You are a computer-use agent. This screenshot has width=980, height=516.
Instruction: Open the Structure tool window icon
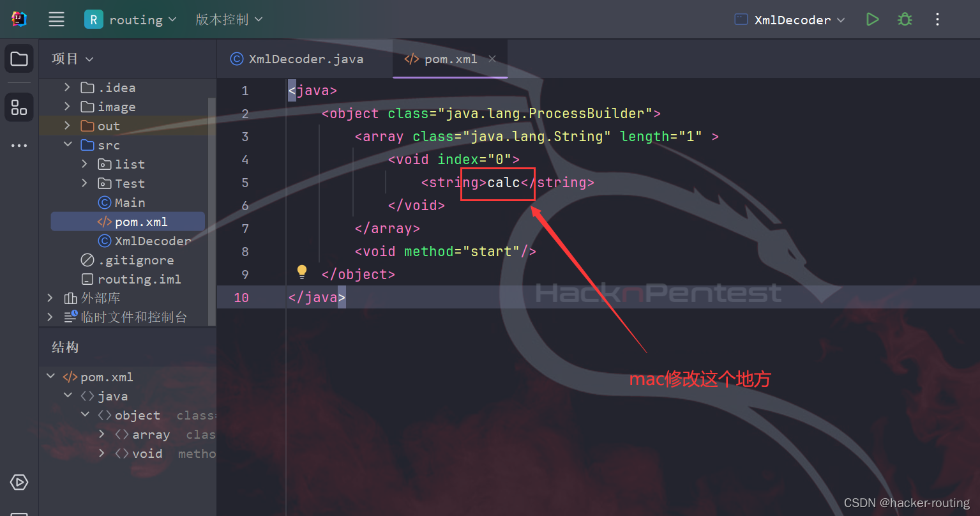click(x=19, y=107)
